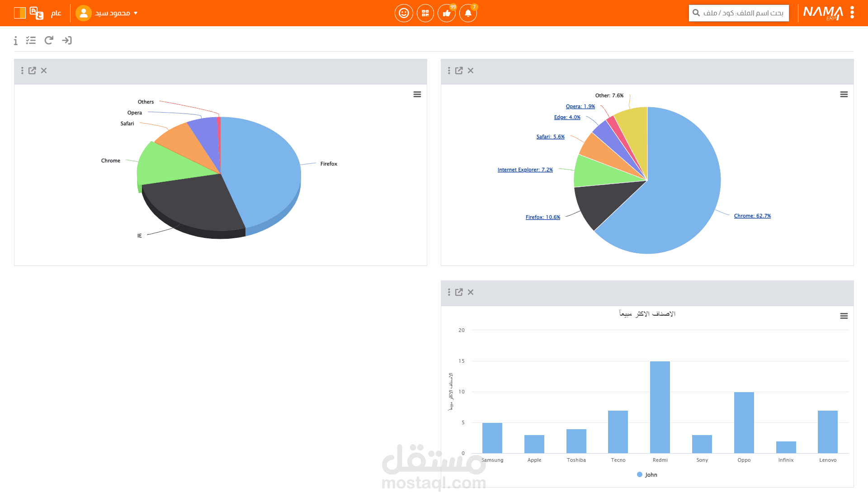
Task: Open the checklist icon in toolbar
Action: (31, 40)
